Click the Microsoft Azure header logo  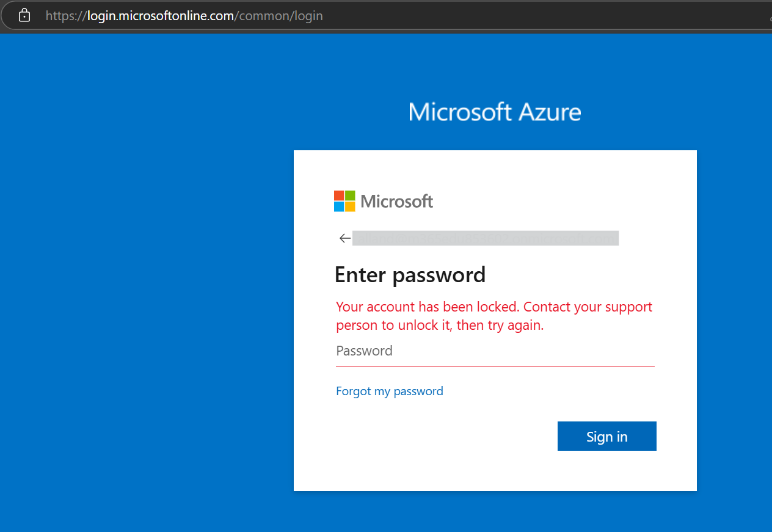(495, 112)
